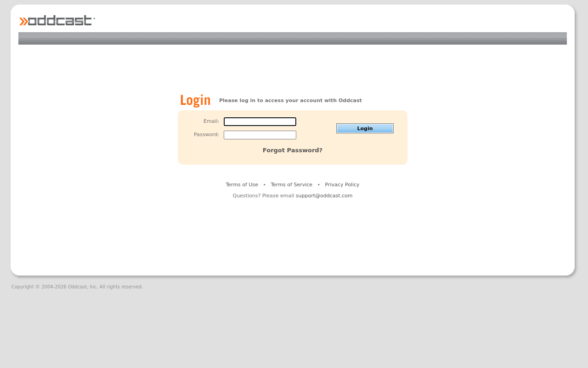Click the copyright Oddcast, Inc. notice
The image size is (588, 368).
77,287
